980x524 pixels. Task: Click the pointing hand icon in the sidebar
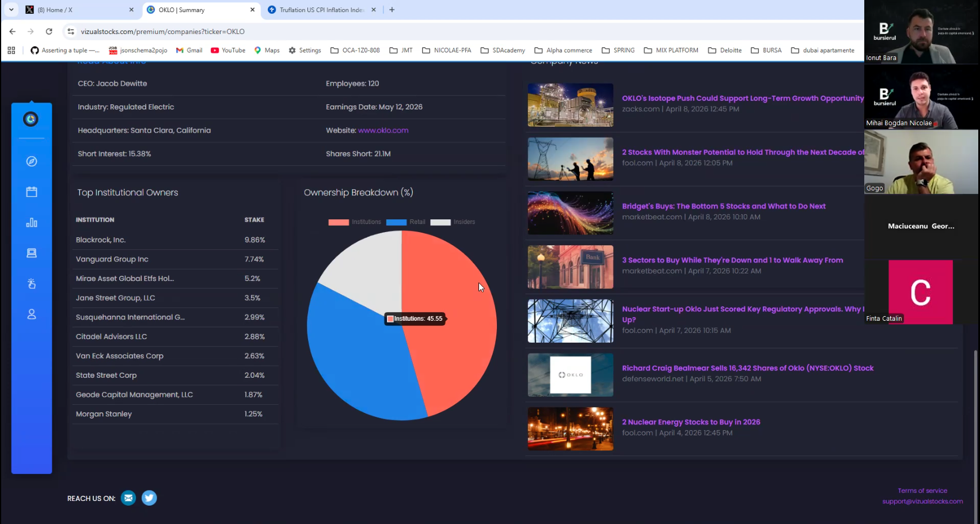[32, 284]
